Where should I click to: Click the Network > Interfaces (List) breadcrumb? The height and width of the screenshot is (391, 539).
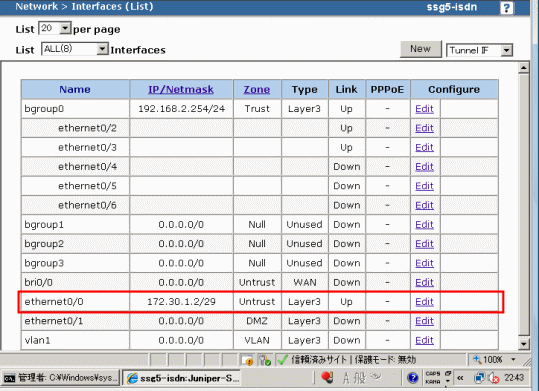tap(84, 7)
